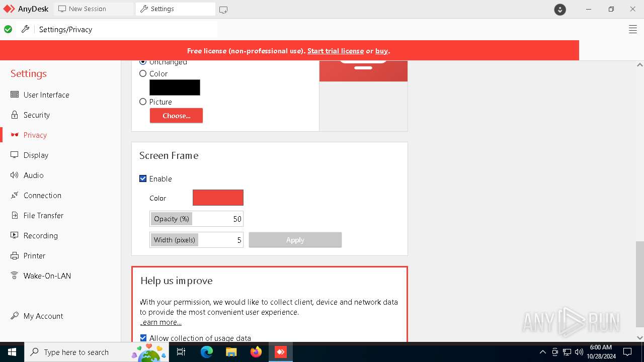The width and height of the screenshot is (644, 362).
Task: Select the Picture background radio option
Action: pyautogui.click(x=143, y=102)
